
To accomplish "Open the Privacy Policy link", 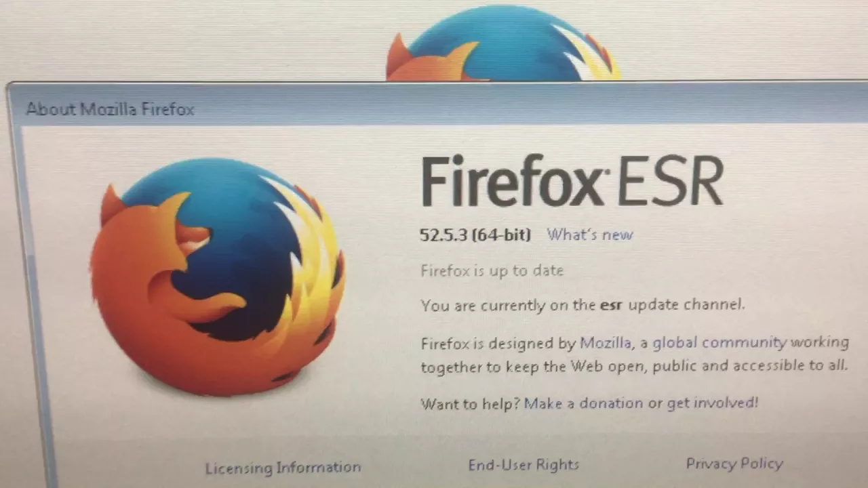I will [734, 464].
